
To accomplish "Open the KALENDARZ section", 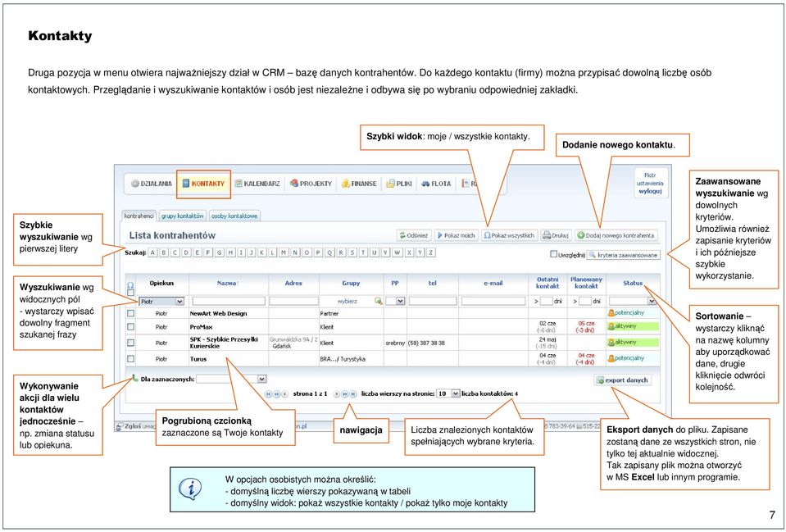I will 257,184.
